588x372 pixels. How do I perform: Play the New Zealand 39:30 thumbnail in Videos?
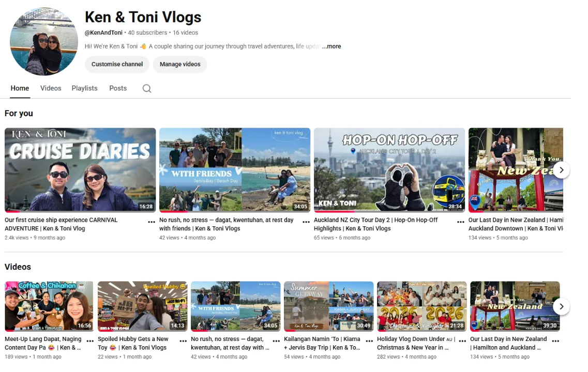(x=515, y=306)
